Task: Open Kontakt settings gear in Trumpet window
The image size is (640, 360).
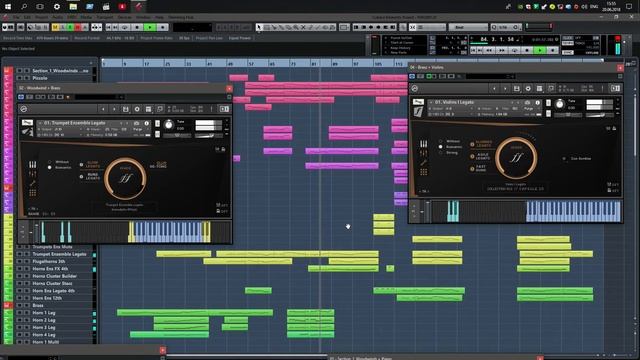Action: coord(137,109)
